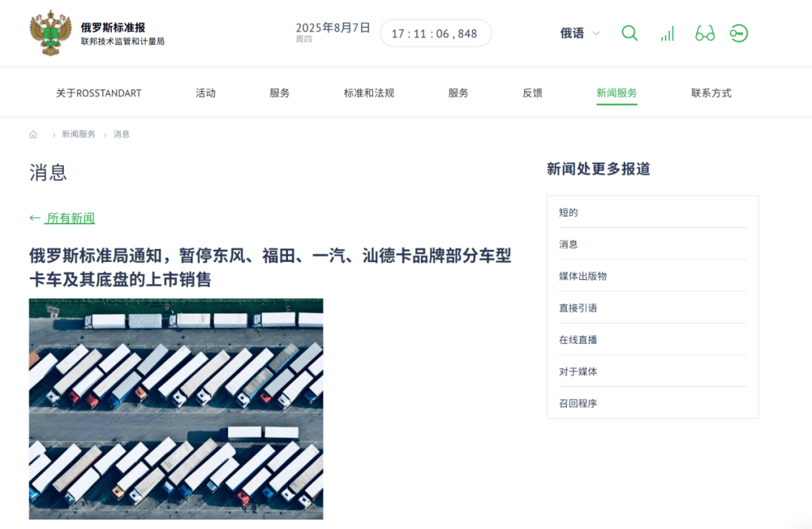Click the 新闻处更多报道 sidebar heading
812x529 pixels.
[598, 169]
